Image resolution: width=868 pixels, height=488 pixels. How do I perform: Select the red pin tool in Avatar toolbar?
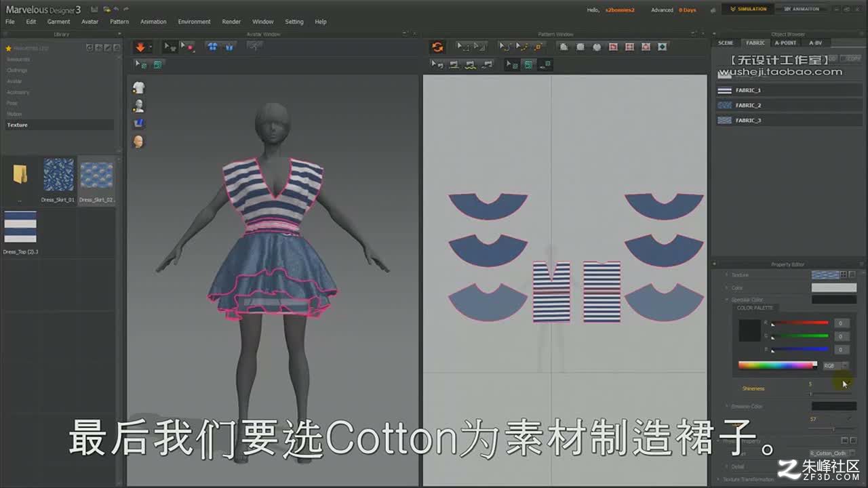point(187,47)
